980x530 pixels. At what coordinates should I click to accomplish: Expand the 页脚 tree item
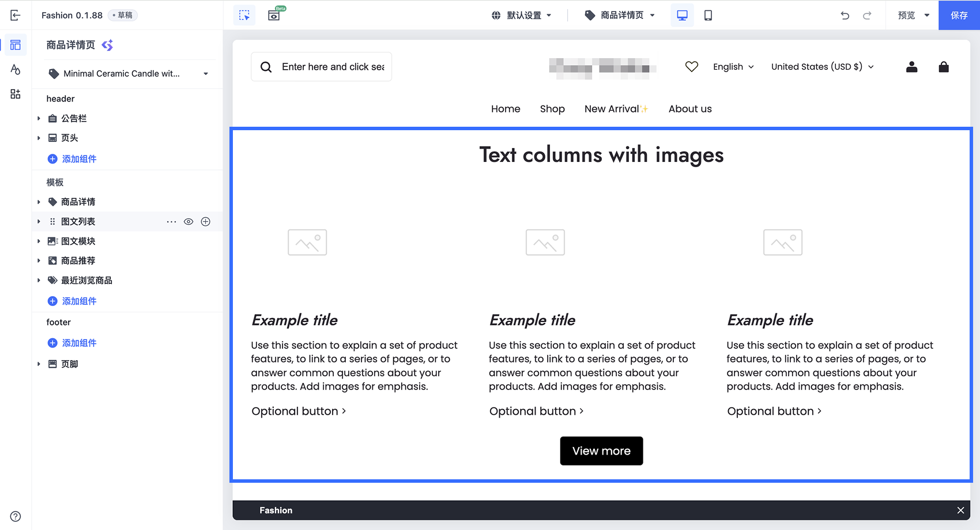point(39,364)
